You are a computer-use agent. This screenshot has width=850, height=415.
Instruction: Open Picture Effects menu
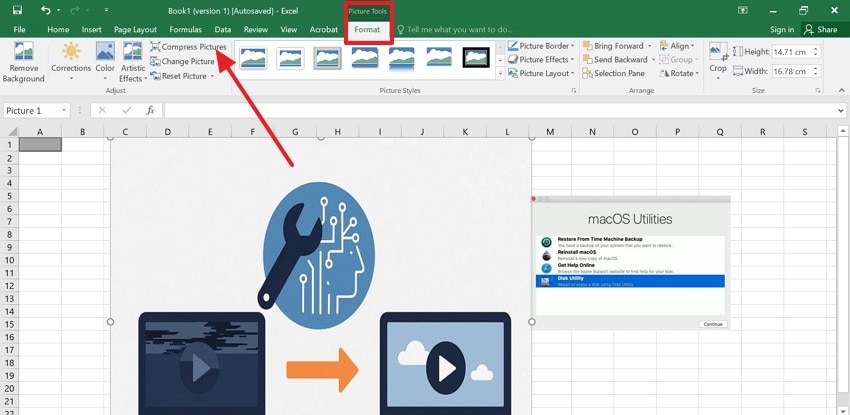pos(542,60)
